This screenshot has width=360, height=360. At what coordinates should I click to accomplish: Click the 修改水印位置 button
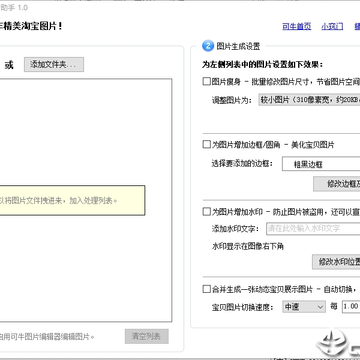pyautogui.click(x=336, y=262)
